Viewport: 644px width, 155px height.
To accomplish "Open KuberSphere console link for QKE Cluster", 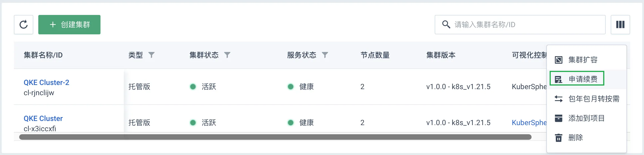I will [529, 123].
